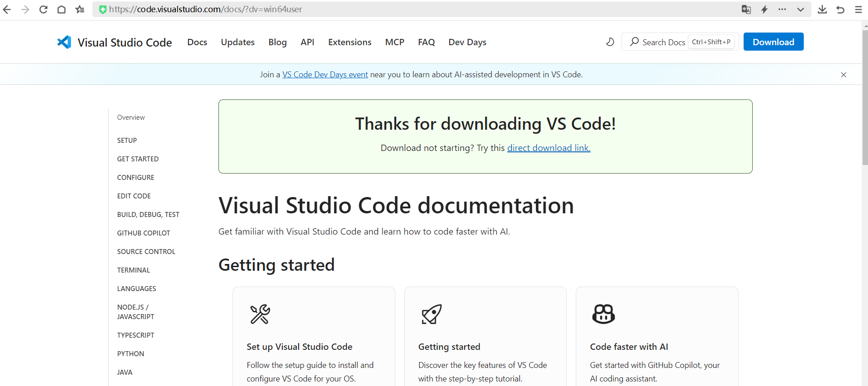Click the search magnifier icon
The width and height of the screenshot is (868, 386).
635,42
